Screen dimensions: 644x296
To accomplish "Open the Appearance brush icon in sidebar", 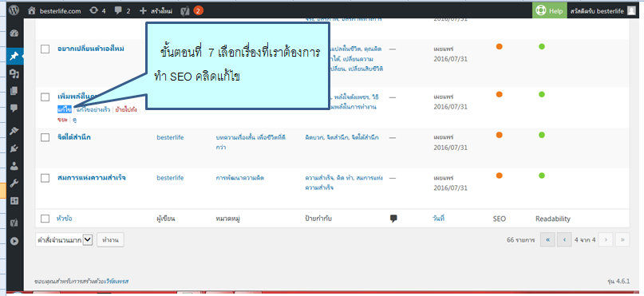I will [14, 131].
